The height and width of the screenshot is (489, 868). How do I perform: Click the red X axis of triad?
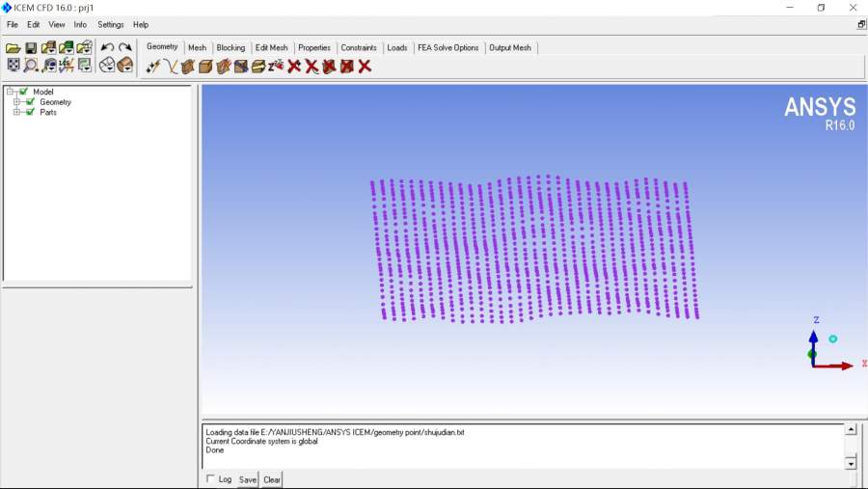point(835,366)
